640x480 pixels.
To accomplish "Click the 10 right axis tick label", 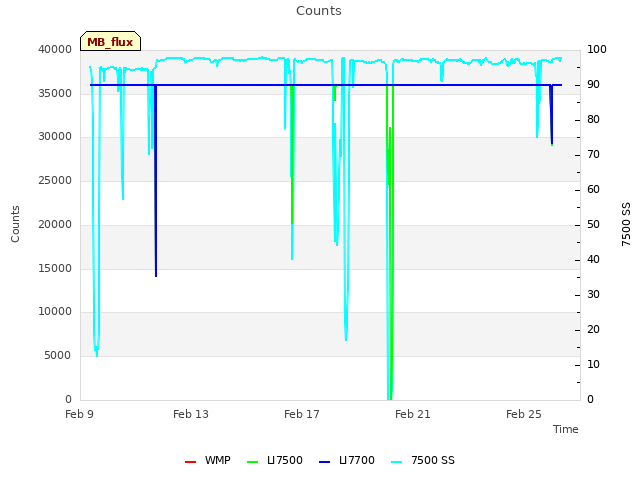I will tap(593, 364).
